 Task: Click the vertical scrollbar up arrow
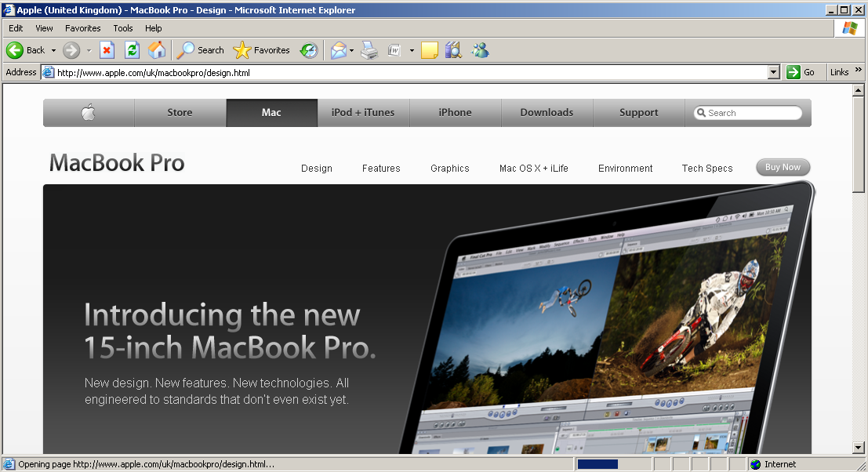point(859,90)
